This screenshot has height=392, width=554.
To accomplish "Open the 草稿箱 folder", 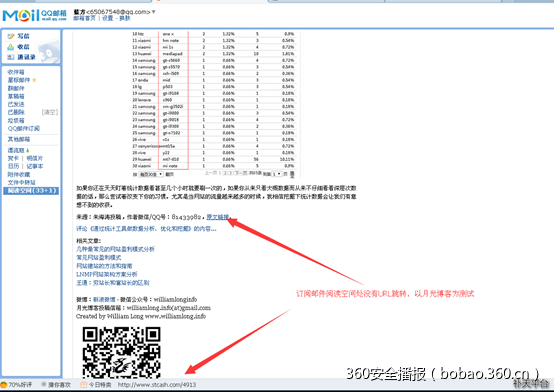I will point(16,96).
